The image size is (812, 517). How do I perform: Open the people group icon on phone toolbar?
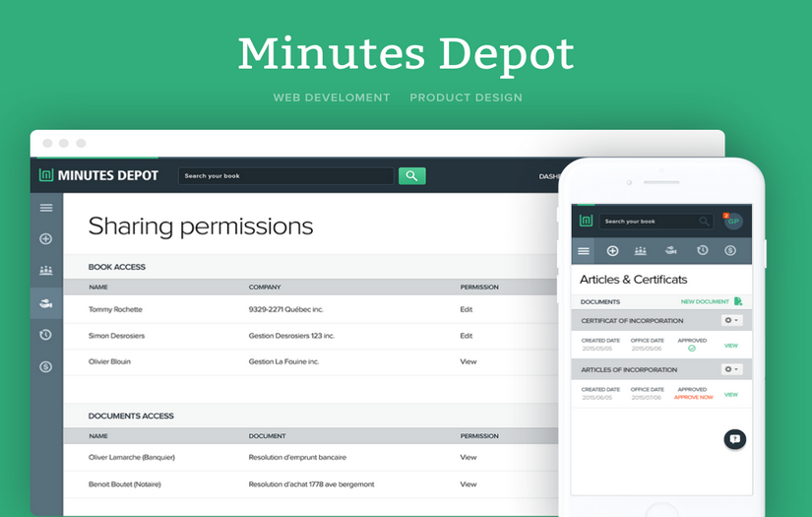641,251
